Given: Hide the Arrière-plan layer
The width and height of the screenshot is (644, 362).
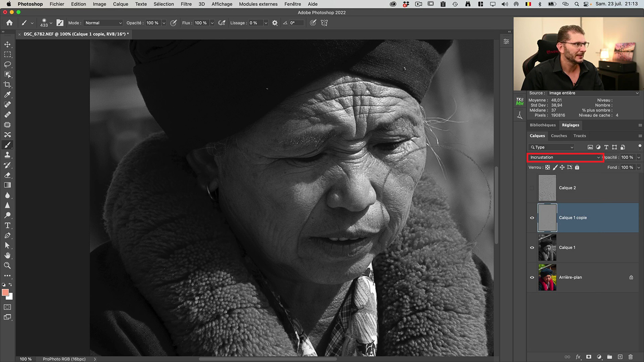Looking at the screenshot, I should [532, 277].
